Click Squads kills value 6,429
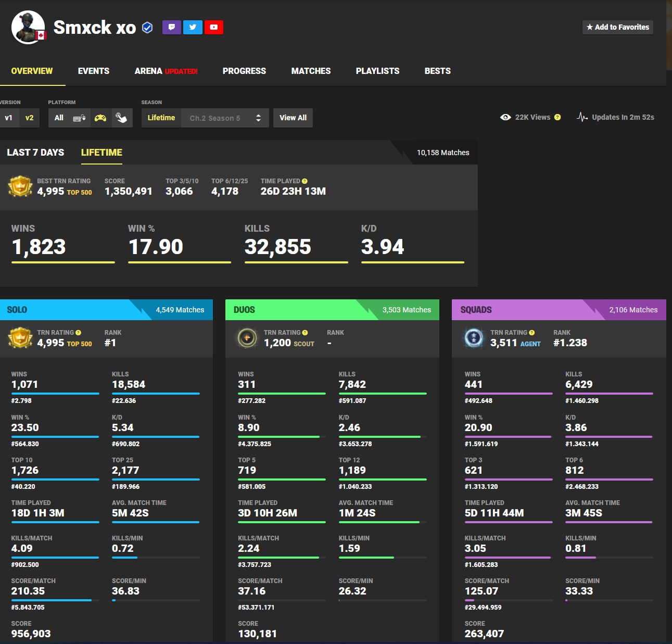This screenshot has height=644, width=672. tap(579, 384)
